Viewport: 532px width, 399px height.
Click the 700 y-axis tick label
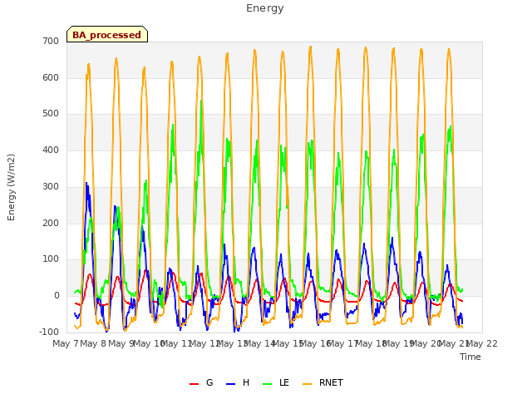[x=51, y=42]
